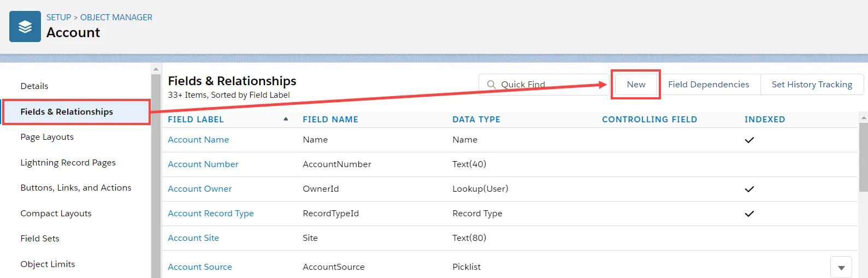Screen dimensions: 868x278
Task: Click the table vertical scrollbar thumb
Action: 864,157
